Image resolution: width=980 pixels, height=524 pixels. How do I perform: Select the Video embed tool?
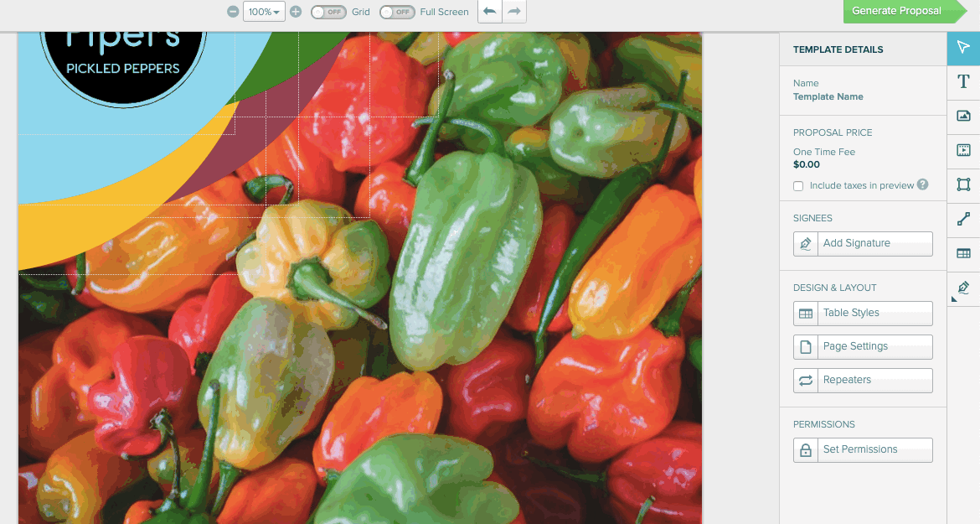coord(962,151)
